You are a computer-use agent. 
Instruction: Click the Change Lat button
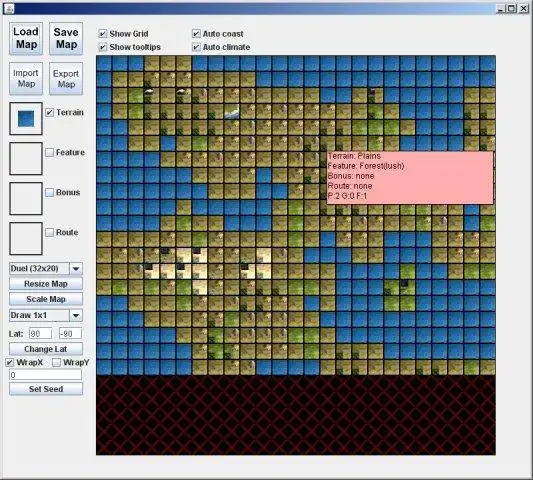[46, 349]
